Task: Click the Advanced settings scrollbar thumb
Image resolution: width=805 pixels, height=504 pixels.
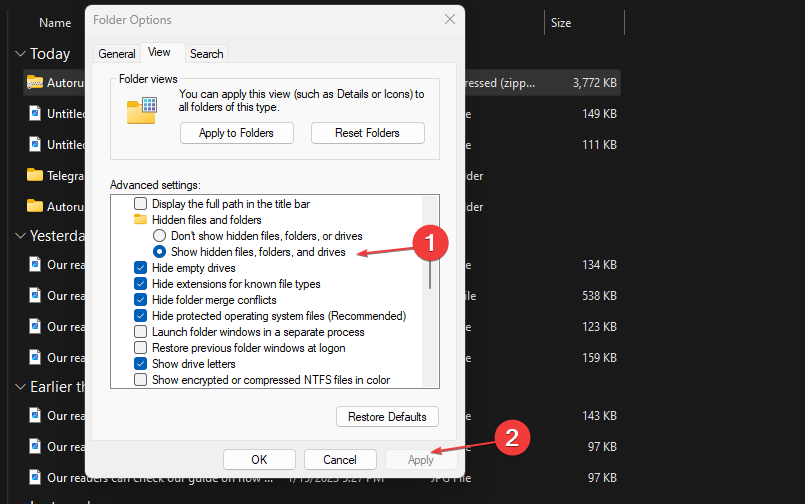Action: [430, 275]
